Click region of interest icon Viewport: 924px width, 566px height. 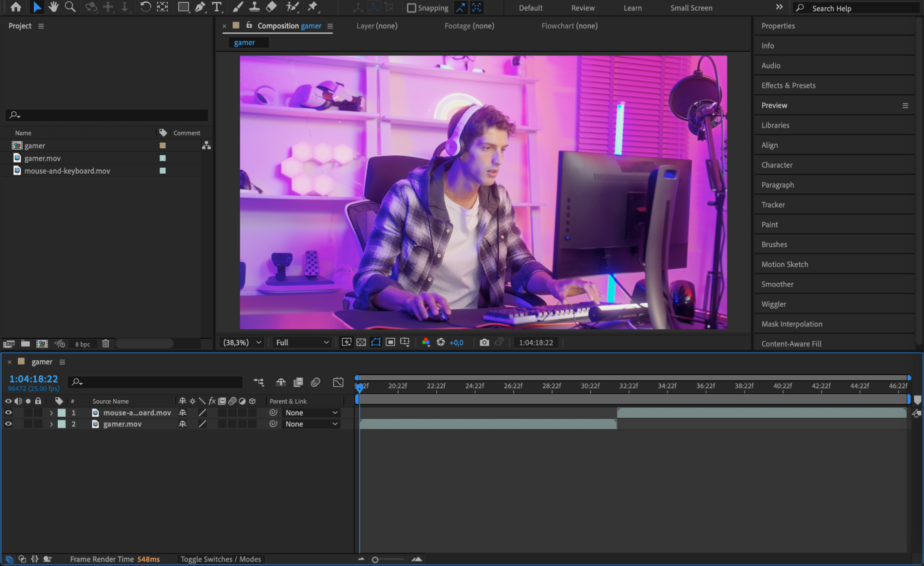(391, 342)
